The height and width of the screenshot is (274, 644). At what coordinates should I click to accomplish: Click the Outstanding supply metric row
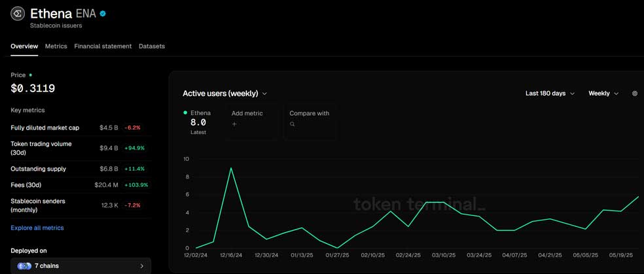point(80,169)
